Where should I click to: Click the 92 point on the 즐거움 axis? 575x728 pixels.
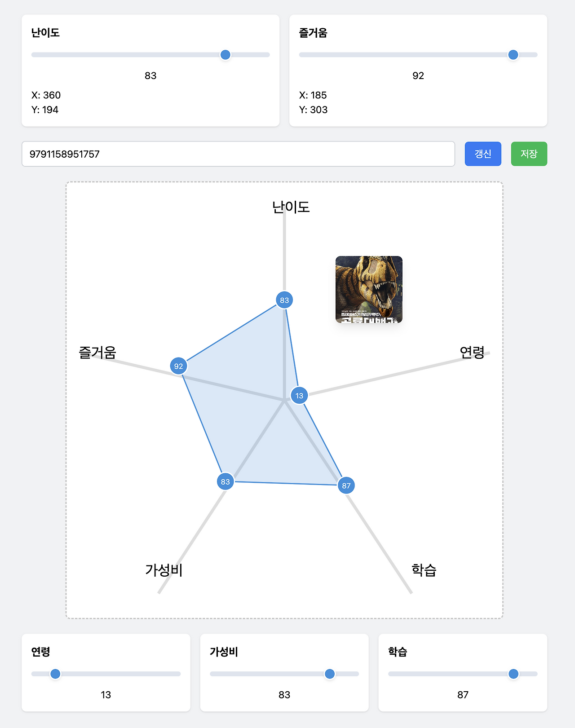tap(178, 366)
